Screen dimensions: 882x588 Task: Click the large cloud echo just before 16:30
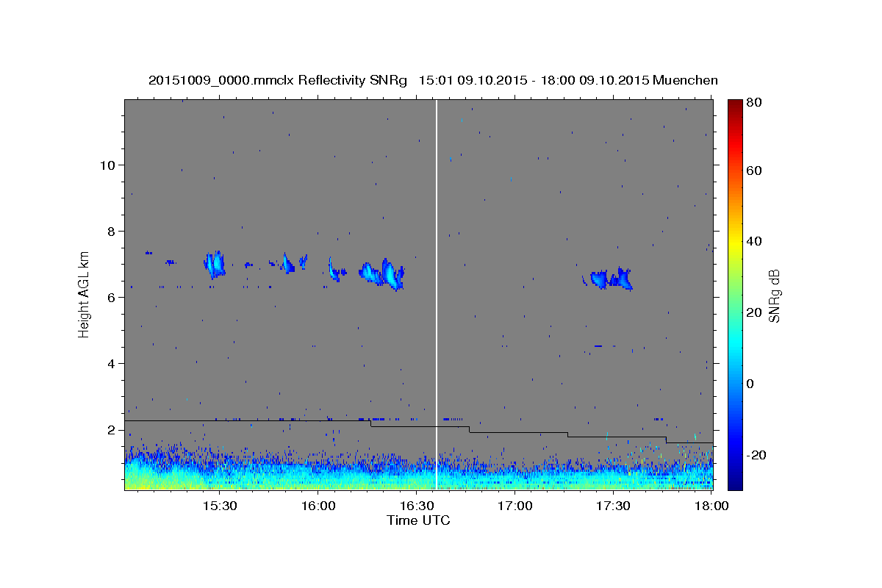pyautogui.click(x=383, y=273)
